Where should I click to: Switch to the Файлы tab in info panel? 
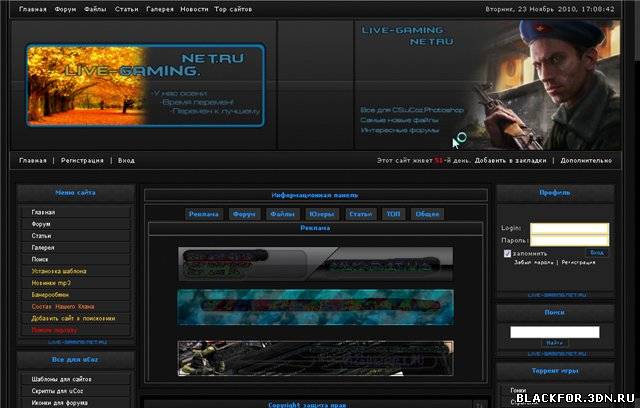tap(282, 214)
